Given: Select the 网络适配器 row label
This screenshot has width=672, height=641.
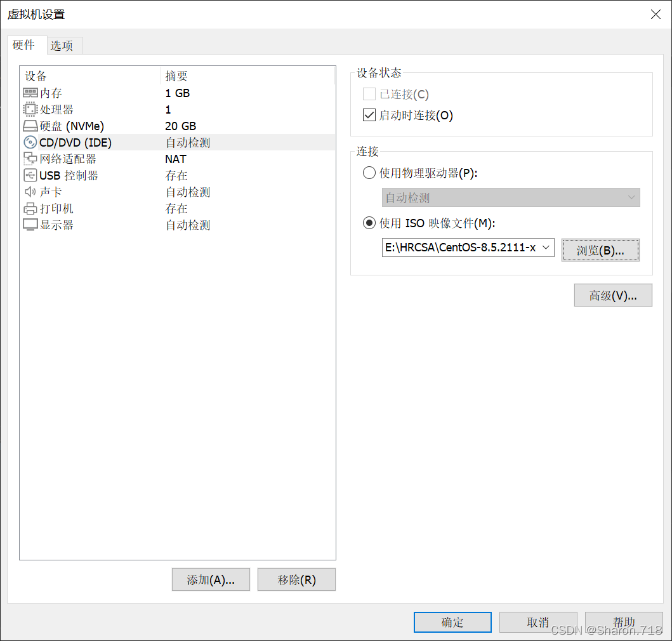Looking at the screenshot, I should point(68,159).
